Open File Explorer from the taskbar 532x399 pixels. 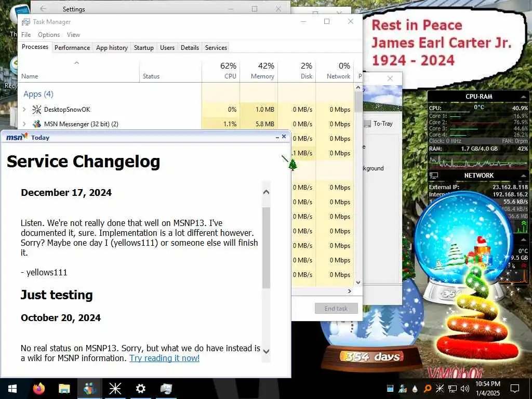(64, 389)
